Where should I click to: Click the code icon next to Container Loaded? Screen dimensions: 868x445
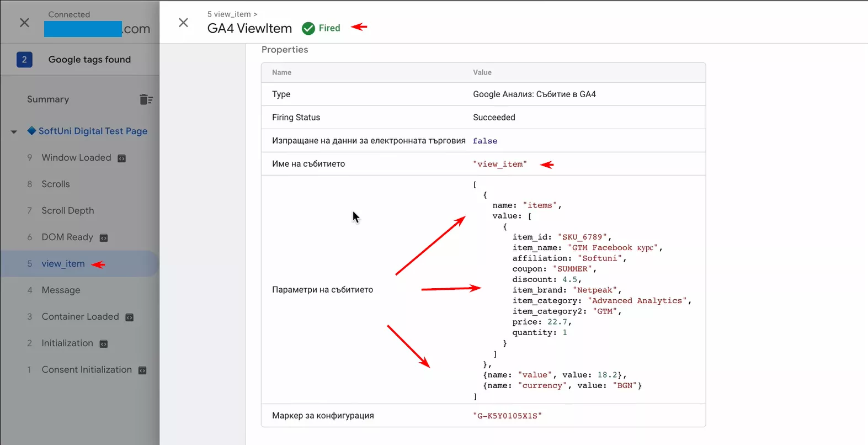click(x=130, y=317)
